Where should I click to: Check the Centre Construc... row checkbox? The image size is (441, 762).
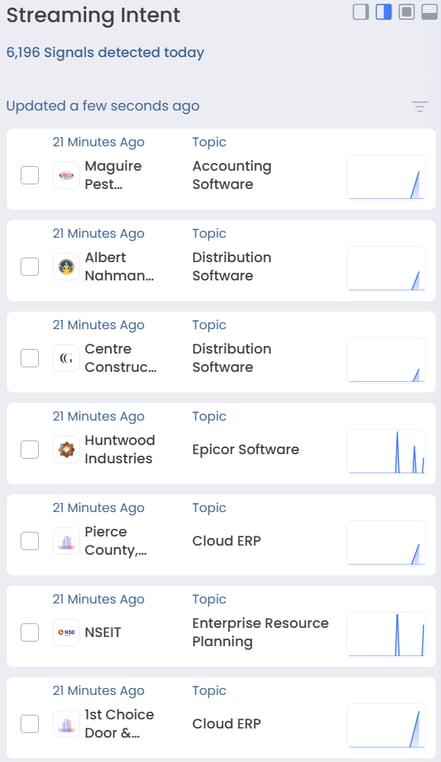(30, 358)
